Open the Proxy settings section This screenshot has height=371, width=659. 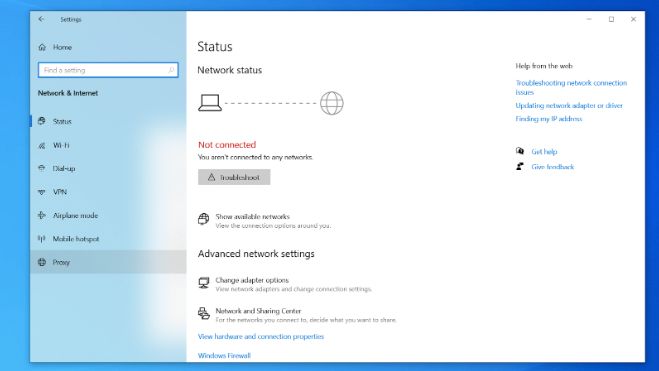[x=108, y=262]
